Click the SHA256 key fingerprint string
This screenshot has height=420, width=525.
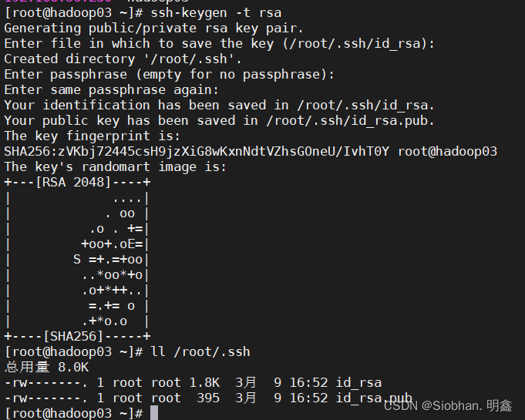[x=198, y=151]
